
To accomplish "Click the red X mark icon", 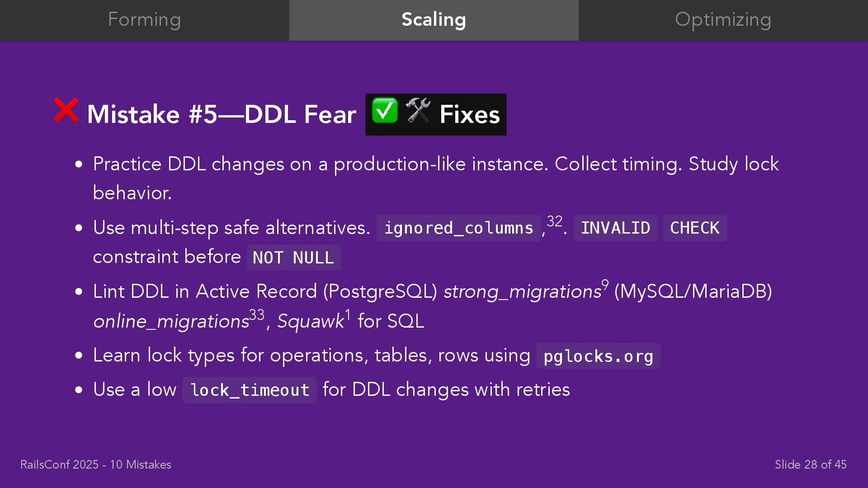I will [x=66, y=110].
